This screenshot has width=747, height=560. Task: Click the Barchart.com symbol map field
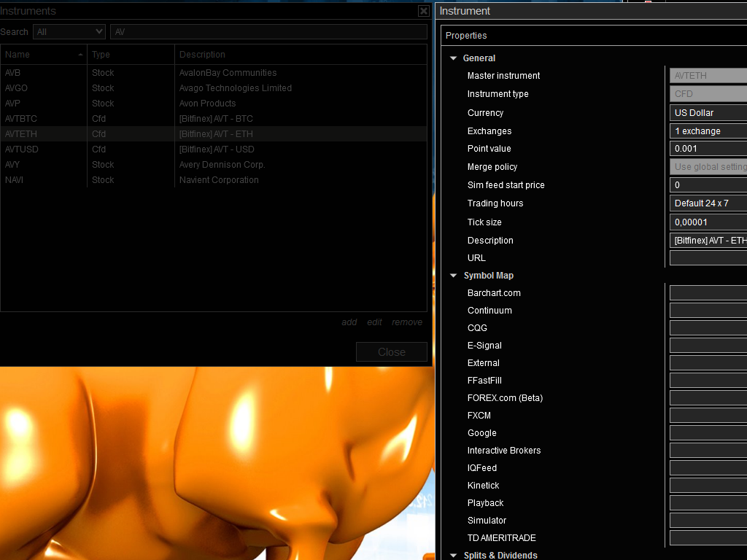pos(708,293)
